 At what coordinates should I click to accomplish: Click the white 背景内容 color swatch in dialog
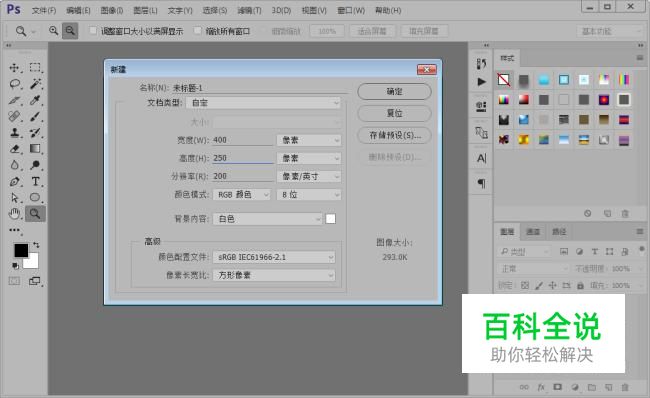pos(331,219)
